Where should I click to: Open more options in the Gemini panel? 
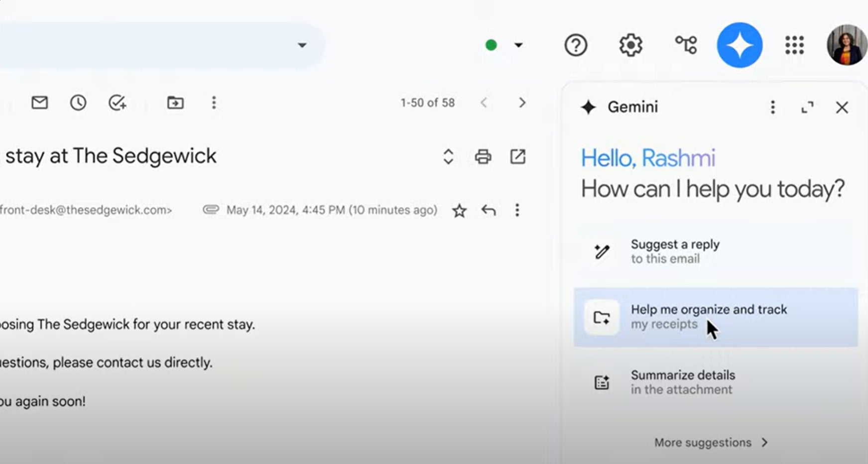[x=772, y=107]
